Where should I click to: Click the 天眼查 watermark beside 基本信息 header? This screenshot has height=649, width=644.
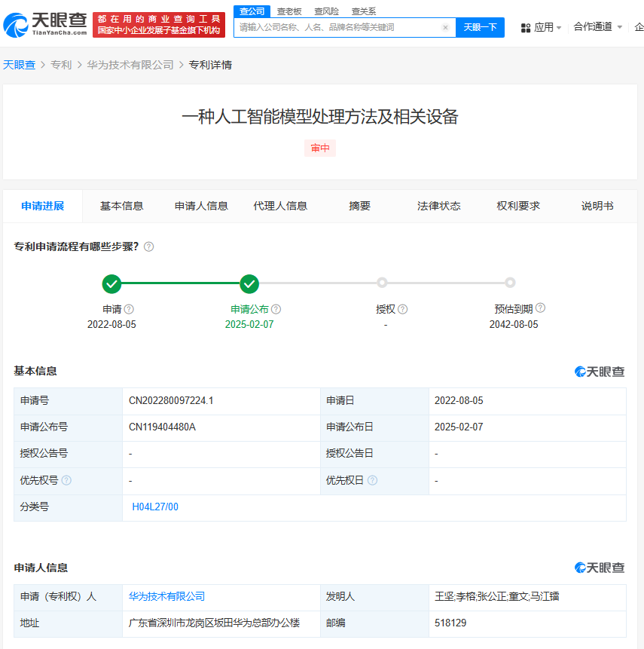[x=599, y=372]
